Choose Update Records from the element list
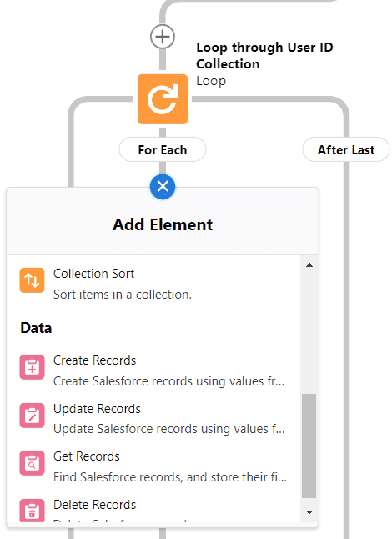 click(x=153, y=418)
